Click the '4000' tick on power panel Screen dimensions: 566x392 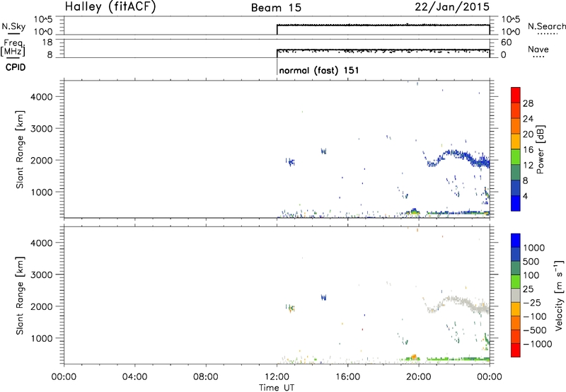tap(42, 97)
